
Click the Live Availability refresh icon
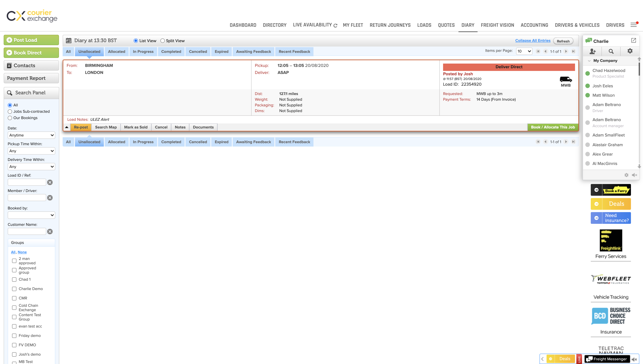click(336, 25)
